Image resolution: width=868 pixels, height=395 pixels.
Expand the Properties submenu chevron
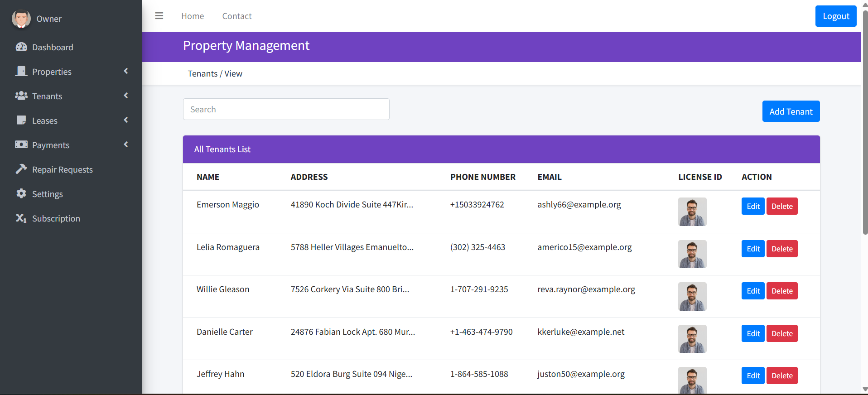[126, 71]
